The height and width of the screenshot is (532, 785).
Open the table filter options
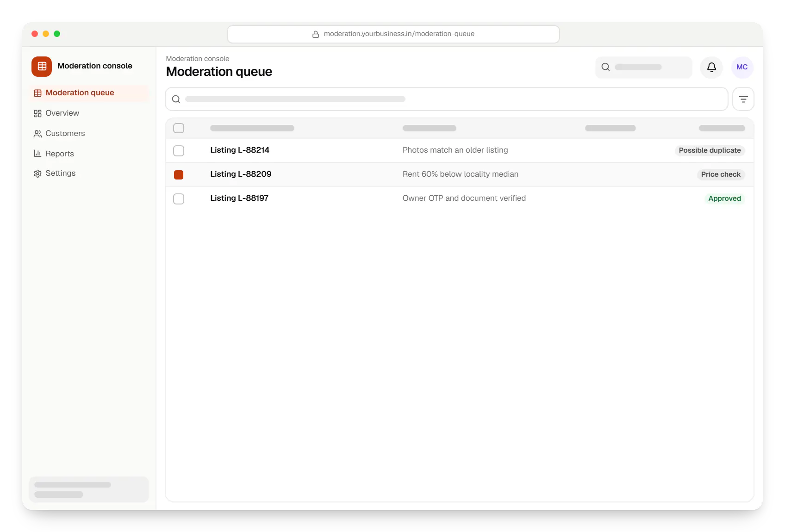[743, 99]
